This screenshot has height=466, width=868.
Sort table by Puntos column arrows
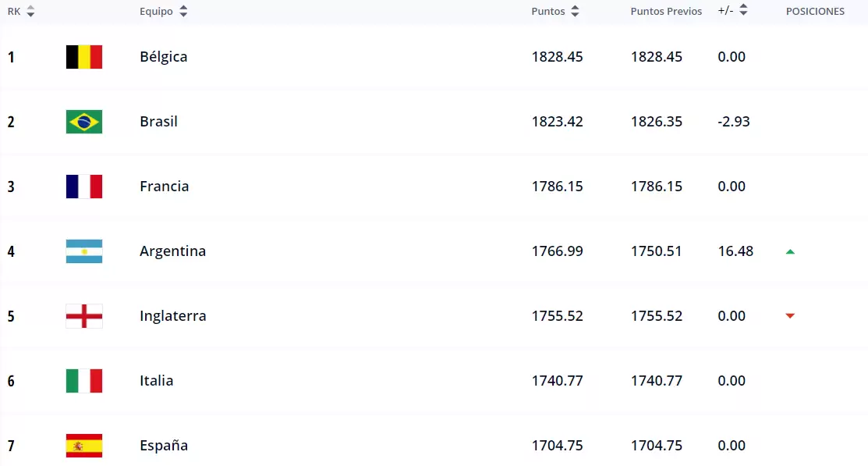tap(575, 12)
